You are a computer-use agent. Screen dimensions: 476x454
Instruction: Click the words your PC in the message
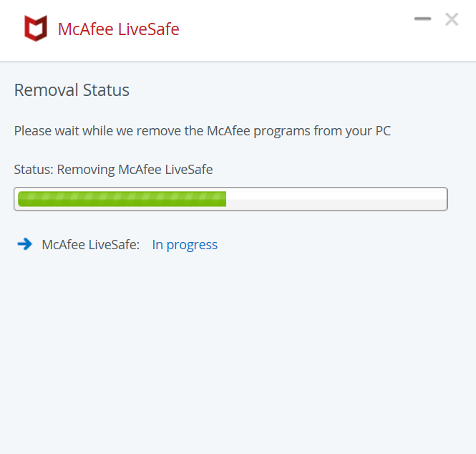point(368,132)
